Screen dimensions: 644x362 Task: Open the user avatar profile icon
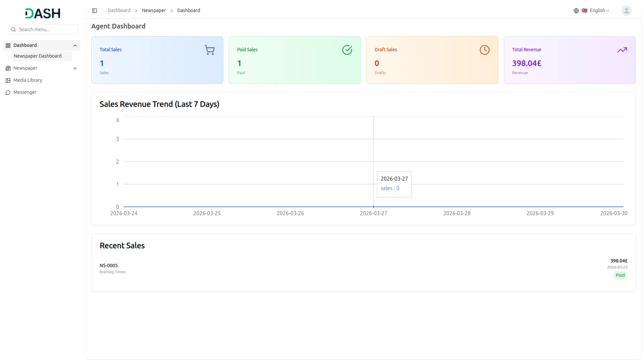[626, 11]
